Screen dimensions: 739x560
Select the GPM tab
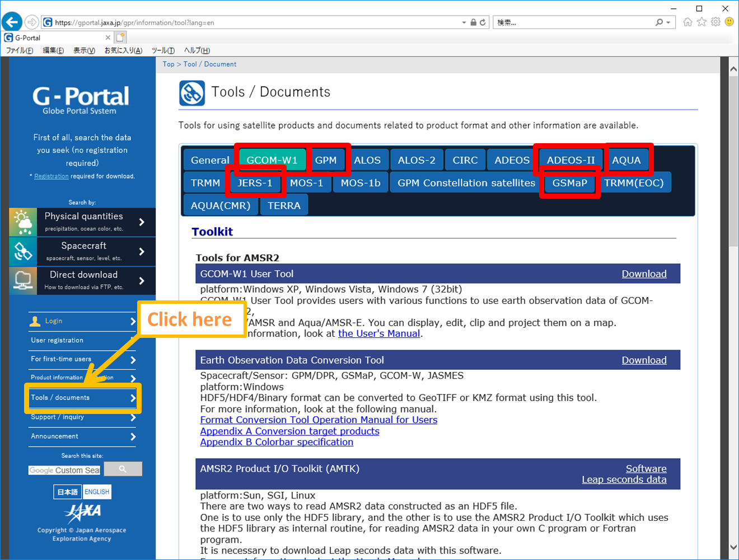[326, 160]
